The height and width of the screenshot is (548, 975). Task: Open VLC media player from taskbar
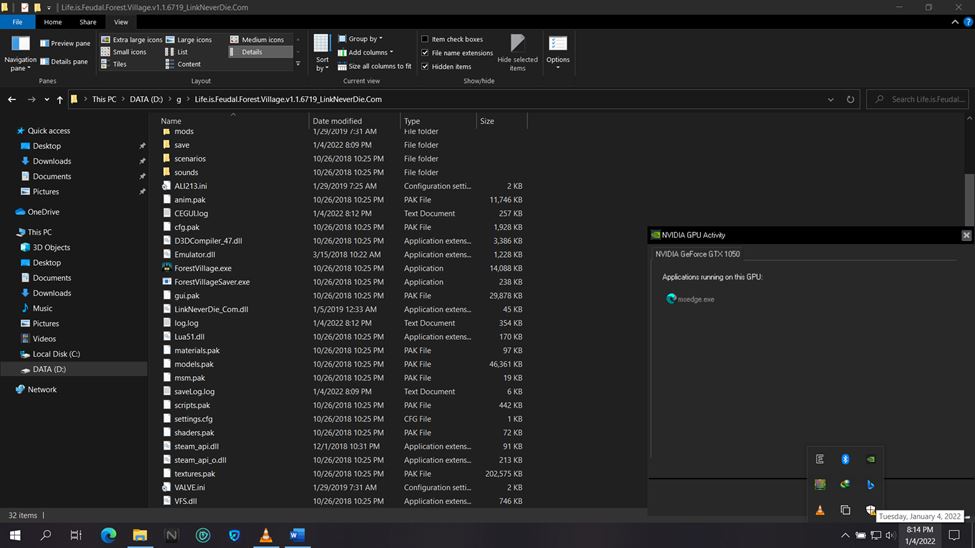(266, 535)
